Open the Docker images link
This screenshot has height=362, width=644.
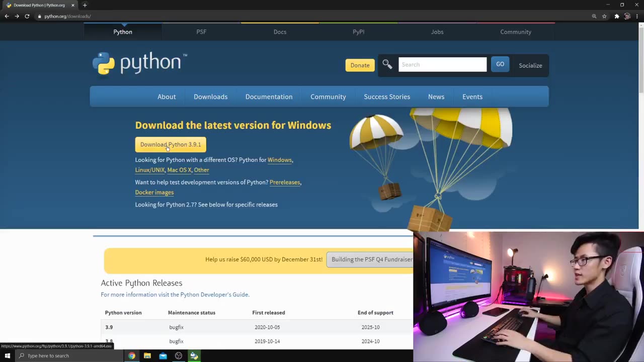click(154, 192)
